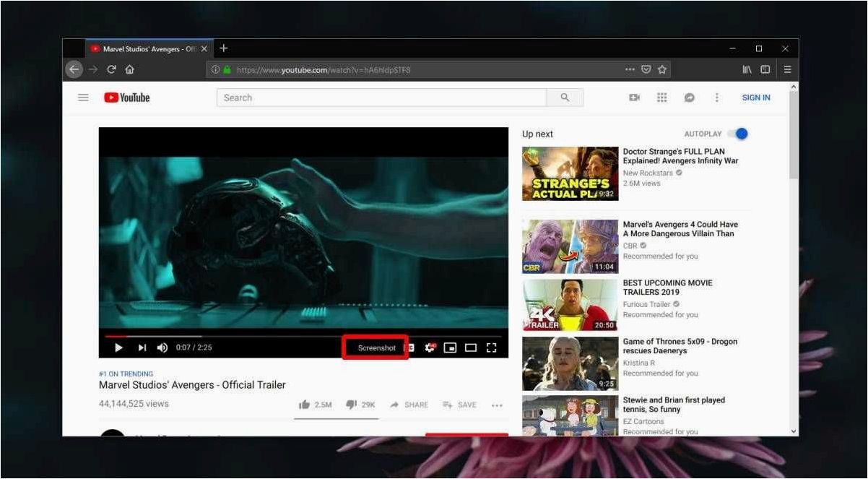Like the video (2.5M)
This screenshot has width=868, height=479.
click(x=315, y=405)
